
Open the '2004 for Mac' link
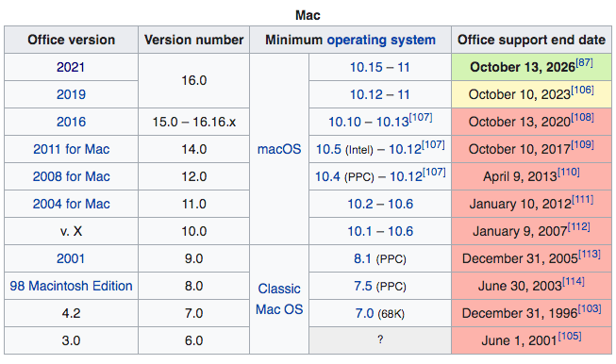point(71,204)
